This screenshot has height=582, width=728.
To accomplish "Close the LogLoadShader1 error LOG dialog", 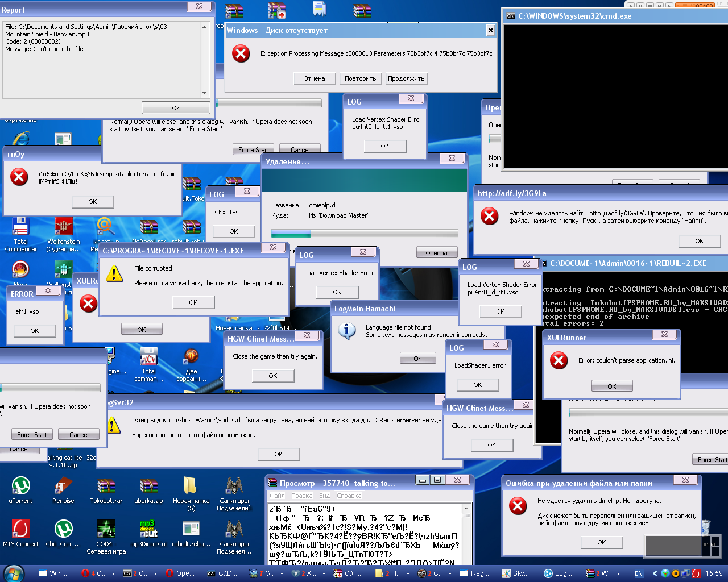I will pyautogui.click(x=495, y=345).
